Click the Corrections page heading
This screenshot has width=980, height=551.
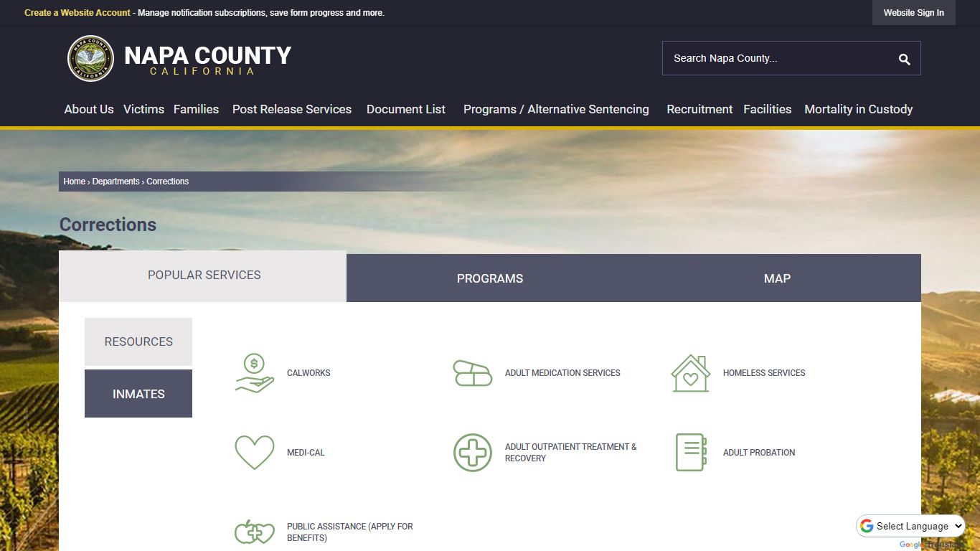(108, 225)
